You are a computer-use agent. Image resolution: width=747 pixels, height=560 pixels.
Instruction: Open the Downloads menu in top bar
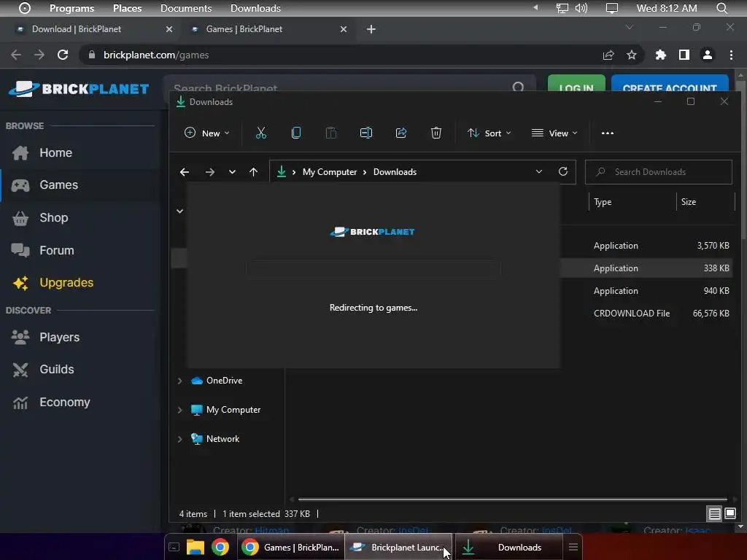pyautogui.click(x=255, y=8)
